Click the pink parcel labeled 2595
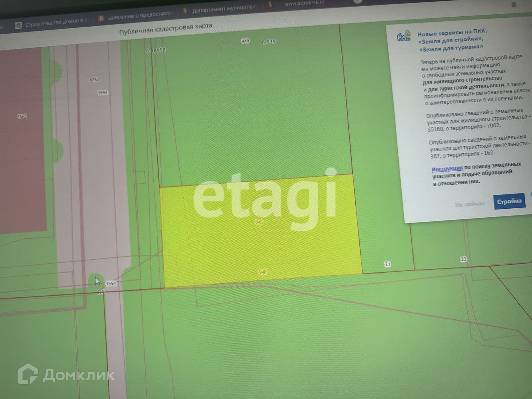Screen dimensions: 532x399 pyautogui.click(x=22, y=116)
